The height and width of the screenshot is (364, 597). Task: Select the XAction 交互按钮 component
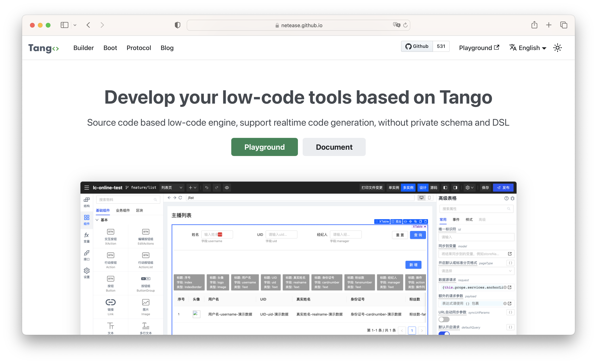(x=110, y=237)
